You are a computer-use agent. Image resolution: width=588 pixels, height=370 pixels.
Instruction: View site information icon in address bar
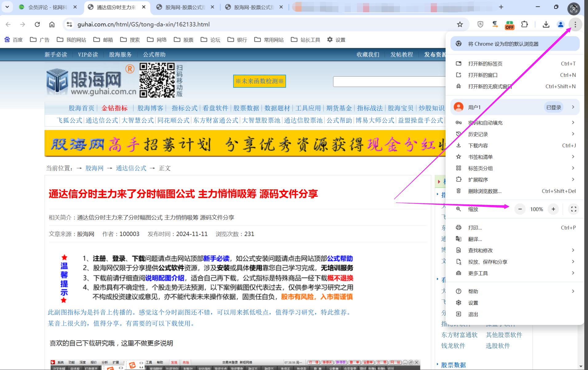tap(70, 24)
